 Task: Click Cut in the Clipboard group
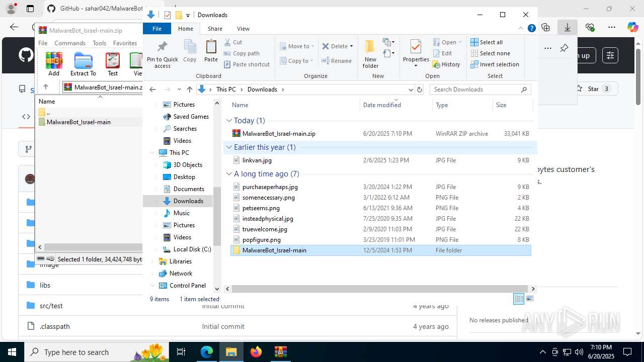pos(233,42)
